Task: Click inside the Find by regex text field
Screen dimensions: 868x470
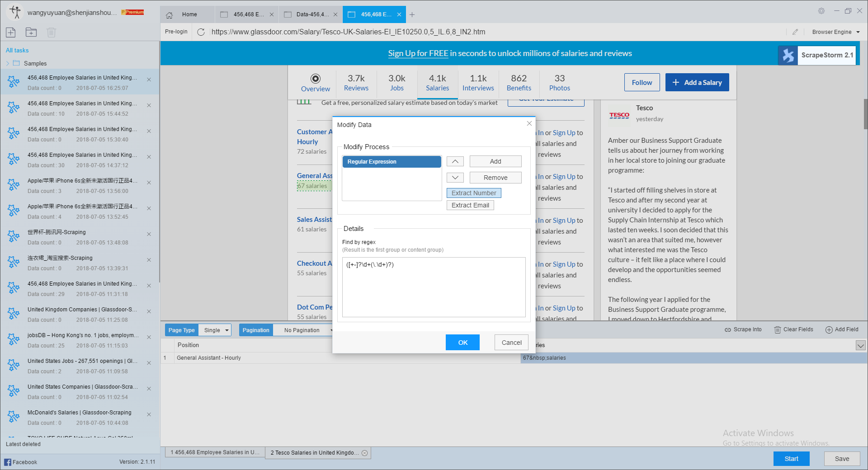Action: (434, 287)
